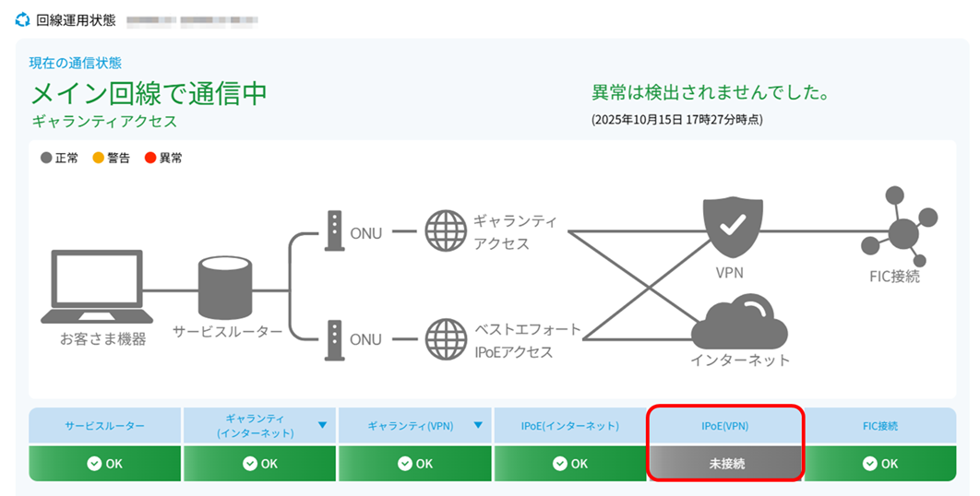Select the サービスルーター status header
980x496 pixels.
click(105, 426)
